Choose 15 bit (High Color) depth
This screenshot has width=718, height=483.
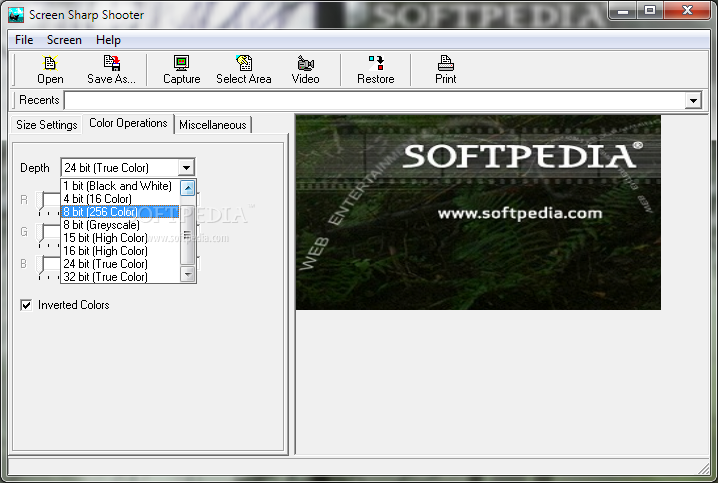click(x=120, y=238)
